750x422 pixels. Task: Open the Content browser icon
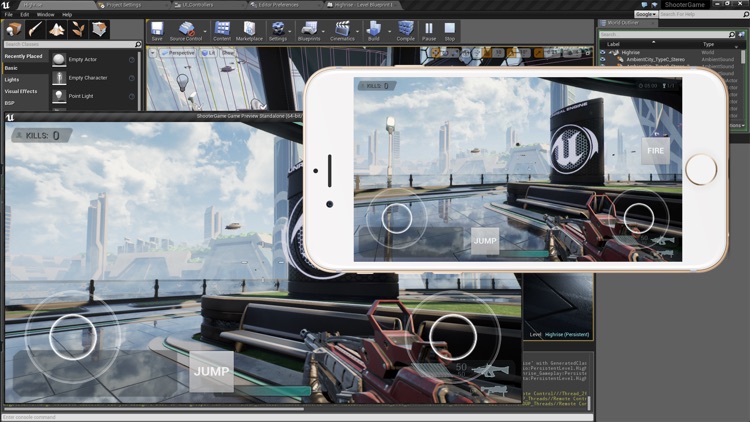[221, 30]
